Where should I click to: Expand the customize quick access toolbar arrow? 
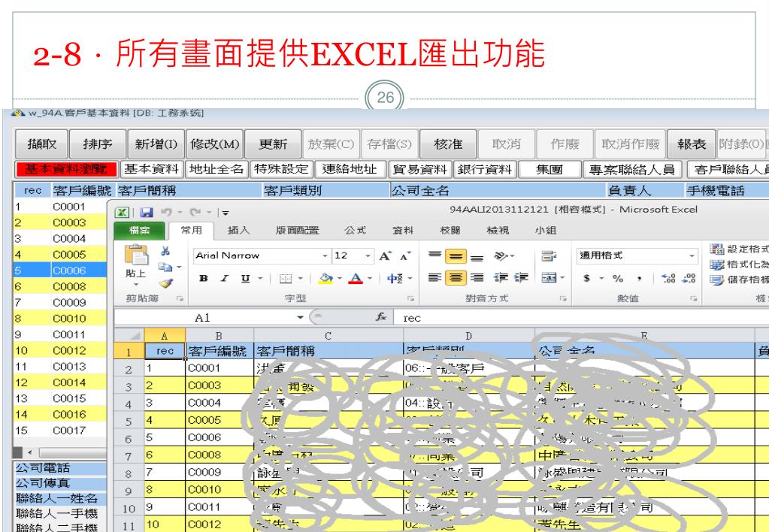tap(226, 213)
